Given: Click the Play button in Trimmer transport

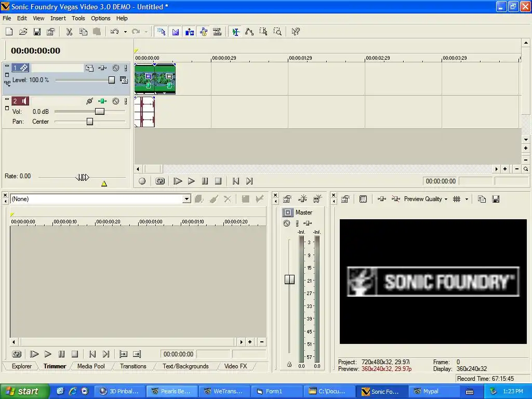Looking at the screenshot, I should (x=48, y=354).
